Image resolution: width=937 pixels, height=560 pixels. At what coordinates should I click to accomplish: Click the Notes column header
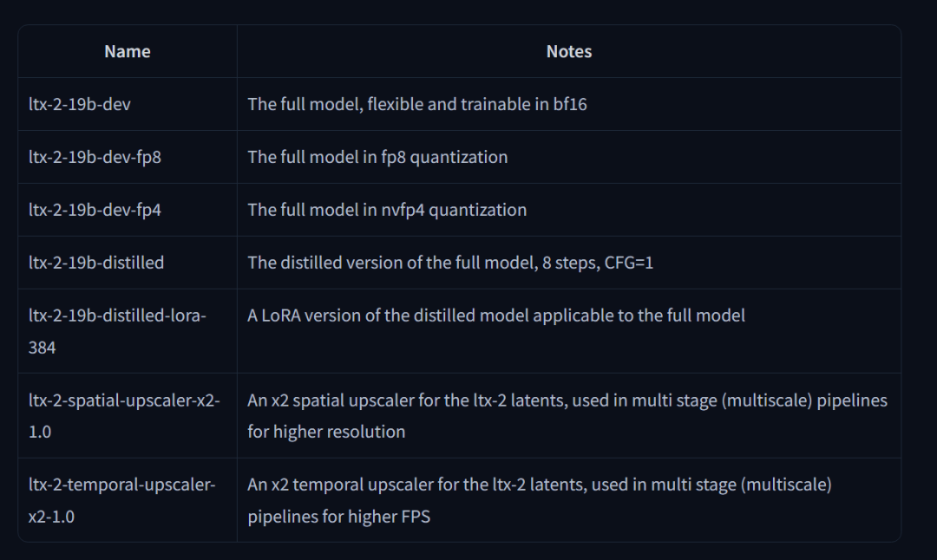(x=568, y=52)
